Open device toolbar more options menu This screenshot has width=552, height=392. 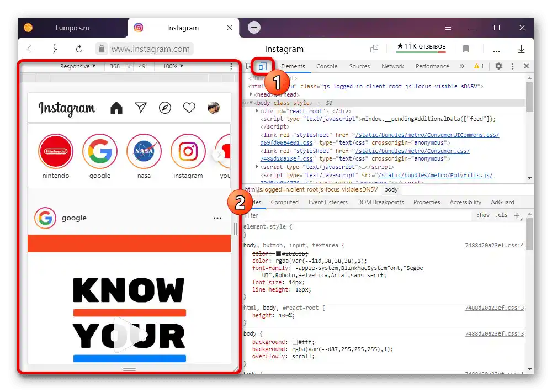pyautogui.click(x=231, y=66)
